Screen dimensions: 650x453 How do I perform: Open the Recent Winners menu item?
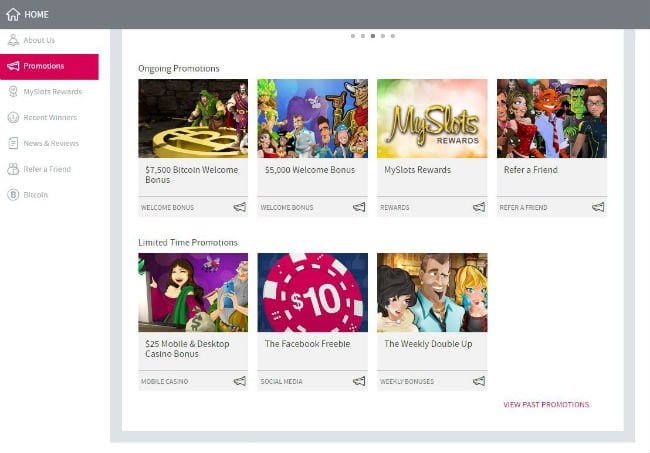click(51, 118)
